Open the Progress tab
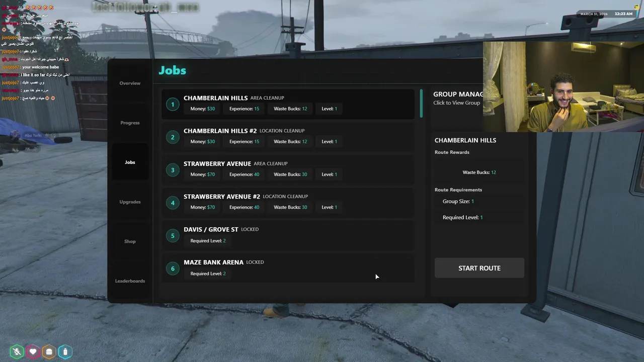Image resolution: width=644 pixels, height=362 pixels. pyautogui.click(x=130, y=123)
